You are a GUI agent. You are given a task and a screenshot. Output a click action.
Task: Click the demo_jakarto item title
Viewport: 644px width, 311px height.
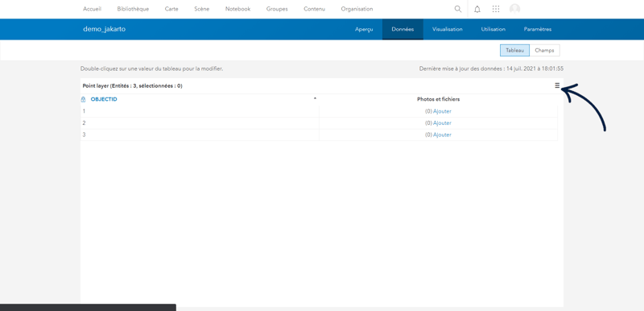105,29
